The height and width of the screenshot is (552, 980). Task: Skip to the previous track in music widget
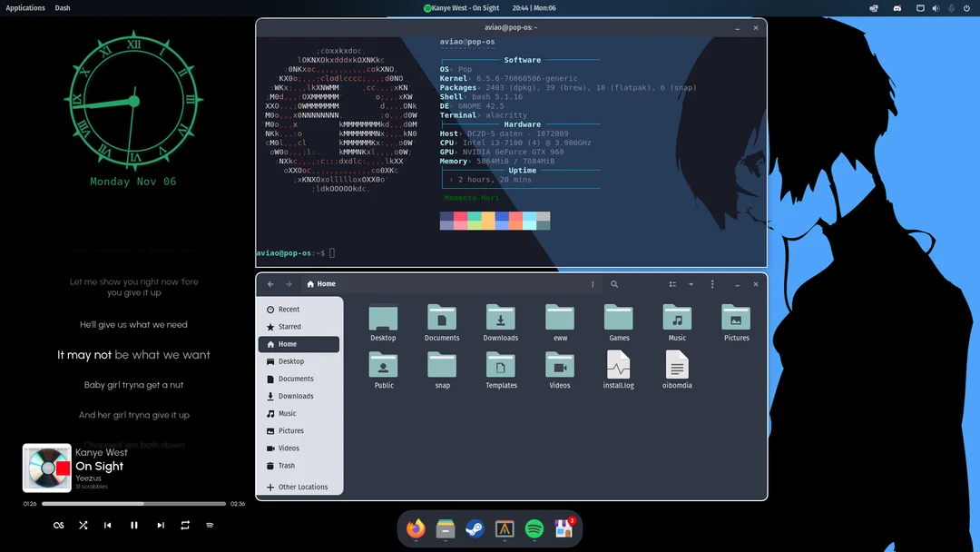pos(108,525)
